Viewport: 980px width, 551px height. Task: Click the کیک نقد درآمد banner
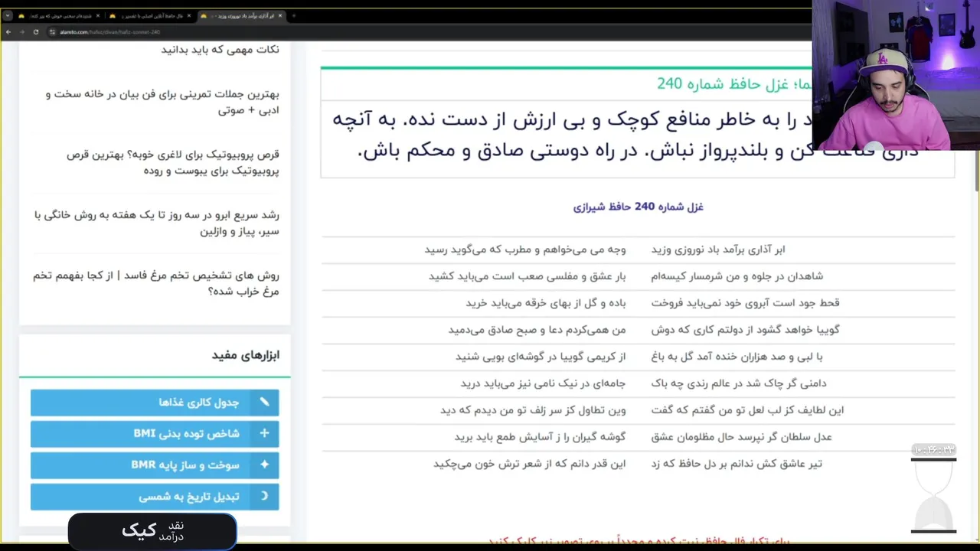(152, 530)
